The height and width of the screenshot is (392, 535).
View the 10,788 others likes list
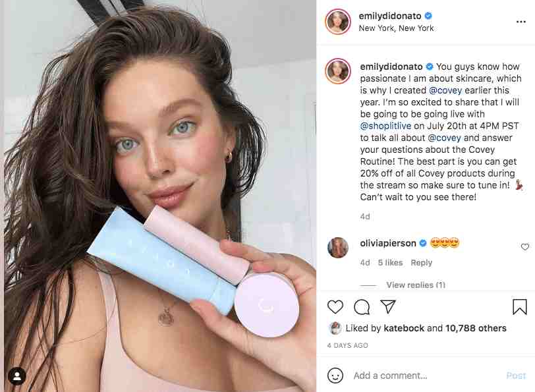click(476, 328)
